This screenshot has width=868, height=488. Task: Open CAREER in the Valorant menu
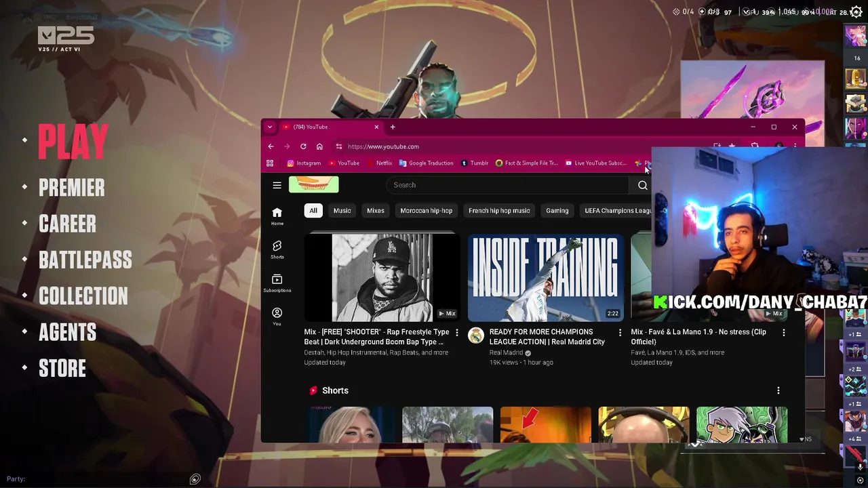point(67,224)
